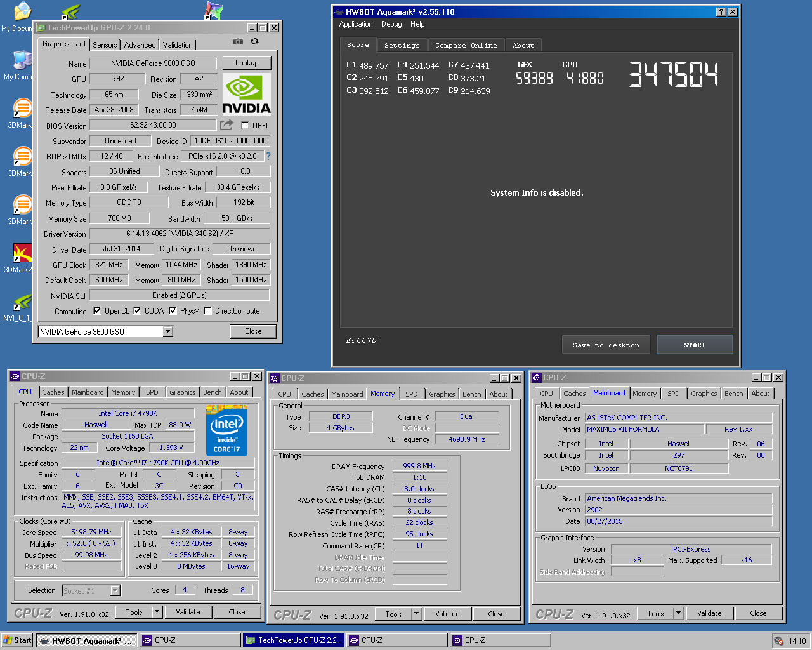The height and width of the screenshot is (650, 812).
Task: Toggle the OpenCL checkbox
Action: pos(97,311)
